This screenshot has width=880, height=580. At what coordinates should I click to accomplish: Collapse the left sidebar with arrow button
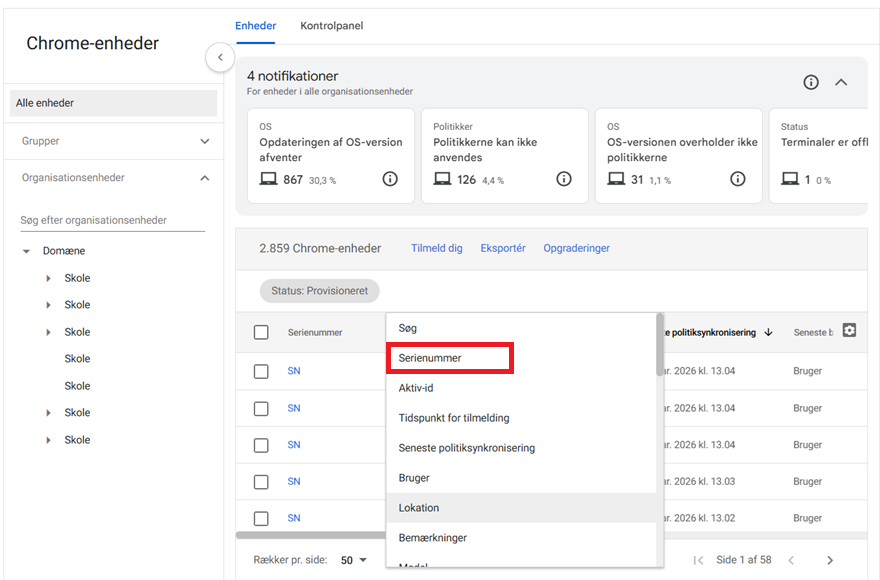point(220,58)
